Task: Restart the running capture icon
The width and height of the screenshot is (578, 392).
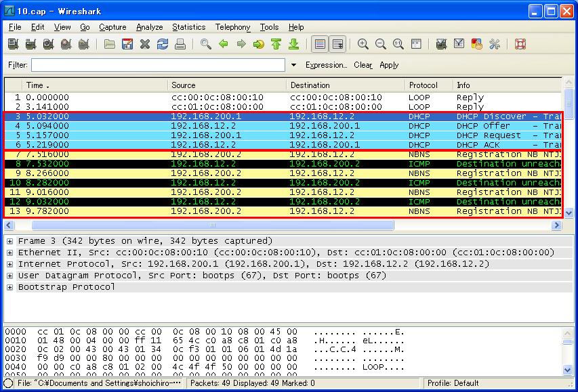Action: pyautogui.click(x=83, y=44)
